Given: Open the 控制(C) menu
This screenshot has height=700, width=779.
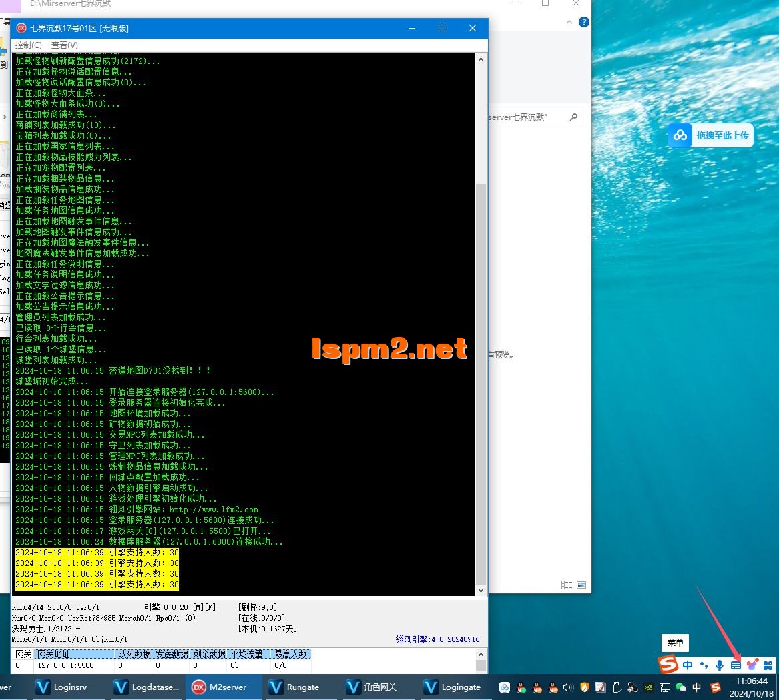Looking at the screenshot, I should point(28,45).
